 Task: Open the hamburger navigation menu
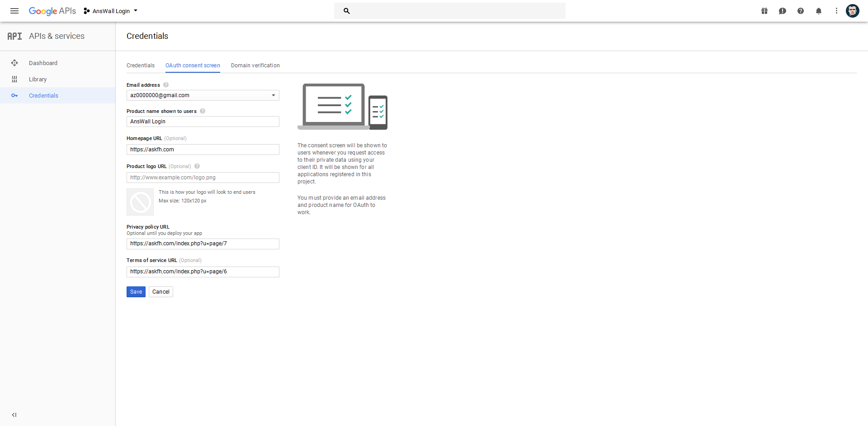click(14, 11)
